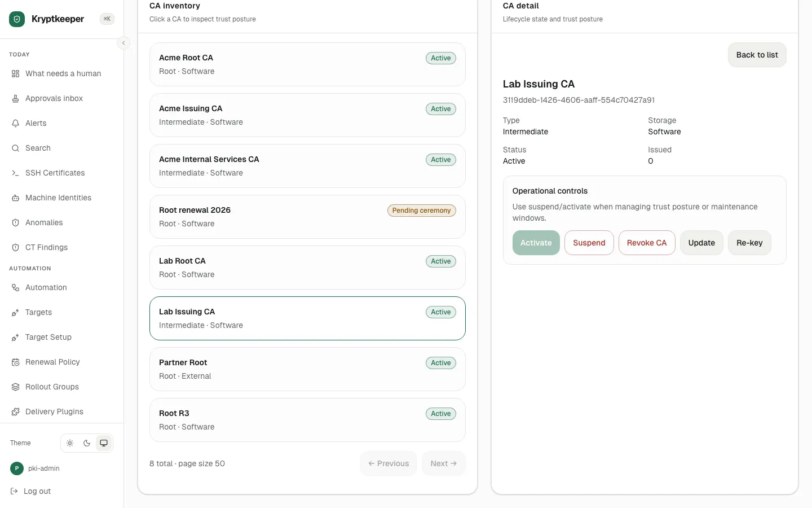Click the Log out icon
Image resolution: width=812 pixels, height=508 pixels.
(14, 492)
